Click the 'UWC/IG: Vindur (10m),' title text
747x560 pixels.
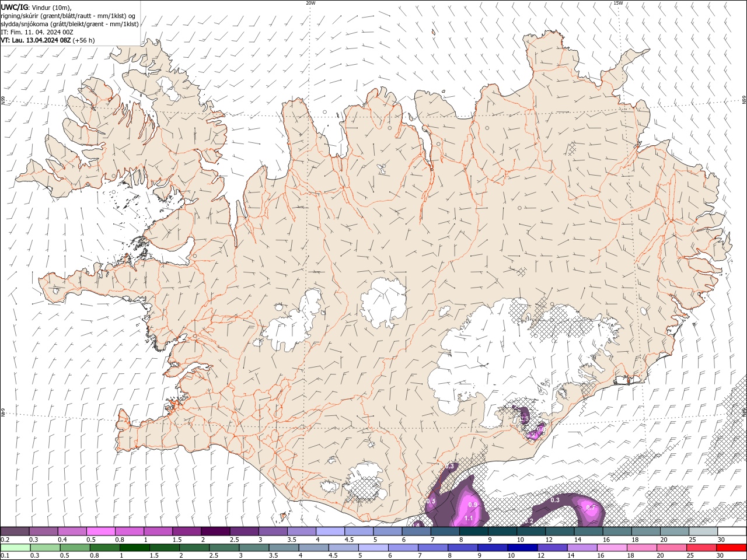click(36, 7)
